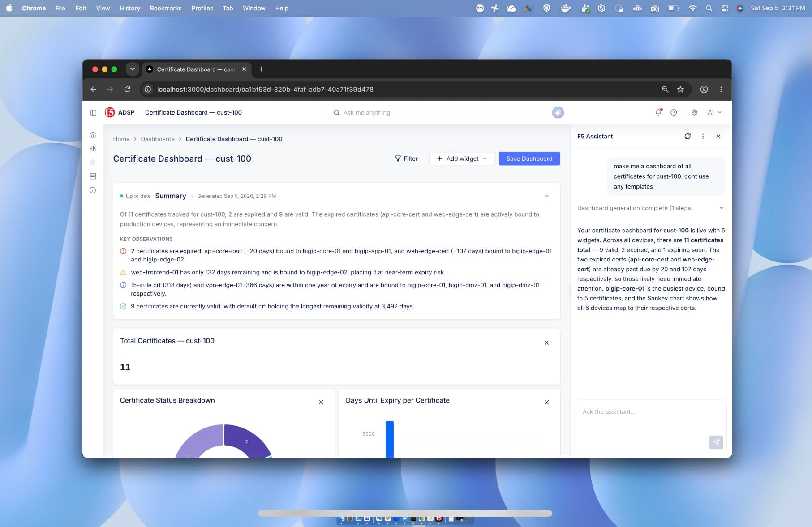Open the Chrome tab search dropdown

[x=132, y=69]
